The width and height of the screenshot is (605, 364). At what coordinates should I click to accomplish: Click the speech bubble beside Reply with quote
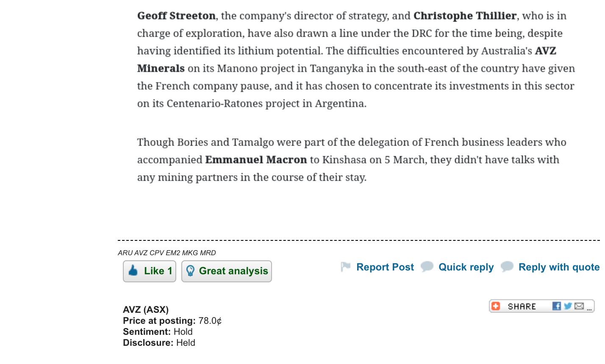[507, 267]
